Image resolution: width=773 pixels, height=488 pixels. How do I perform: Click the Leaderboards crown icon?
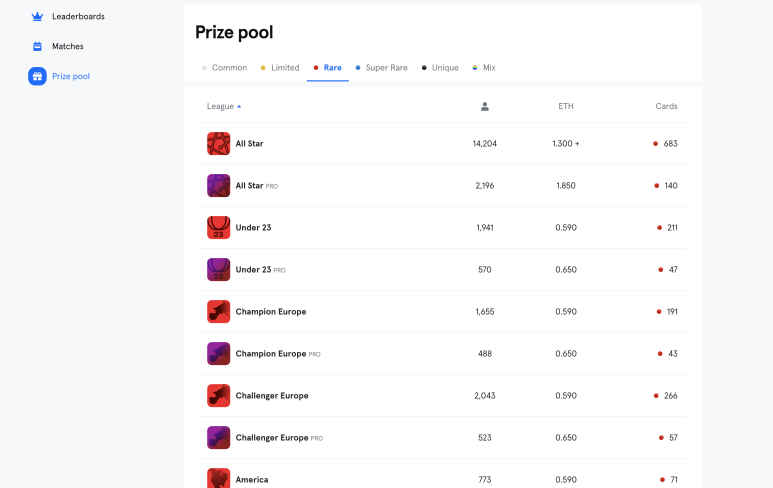37,16
